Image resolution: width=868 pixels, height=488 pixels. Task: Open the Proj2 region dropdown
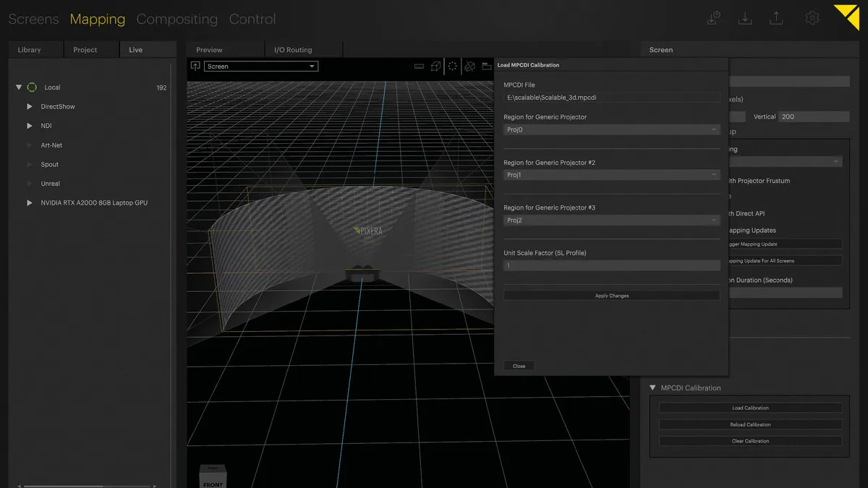(x=612, y=221)
